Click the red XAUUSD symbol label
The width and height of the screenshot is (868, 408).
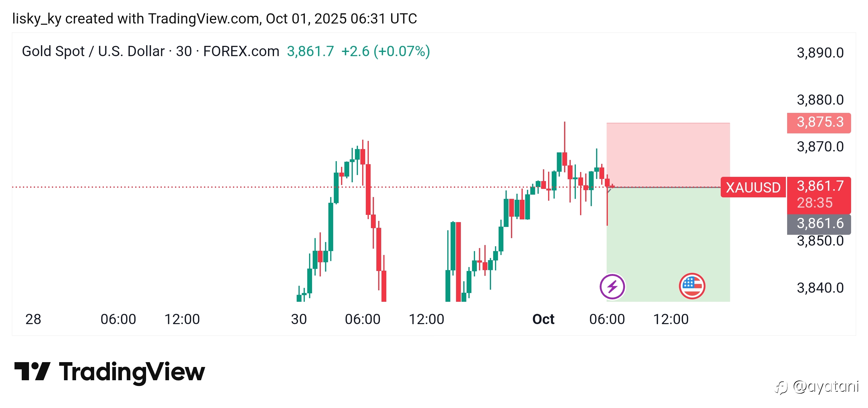[x=753, y=187]
